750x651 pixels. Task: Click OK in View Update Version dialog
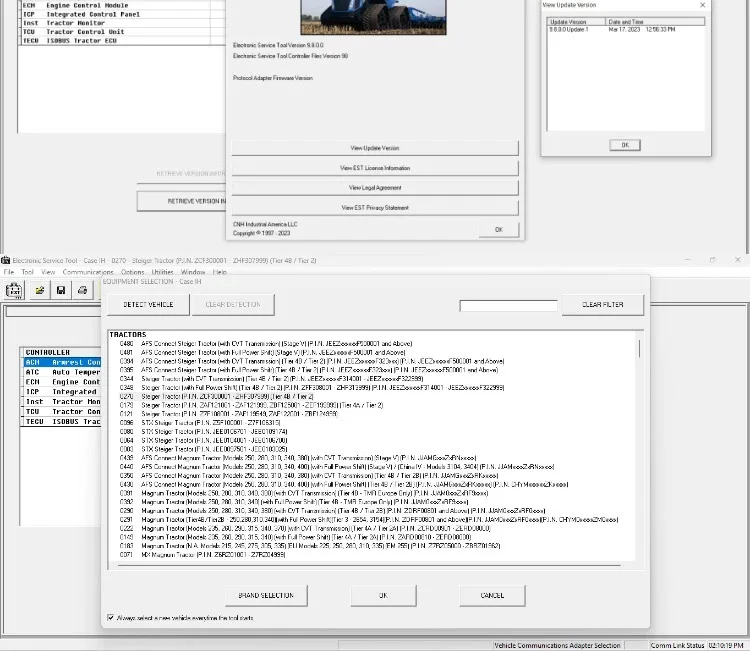tap(625, 145)
